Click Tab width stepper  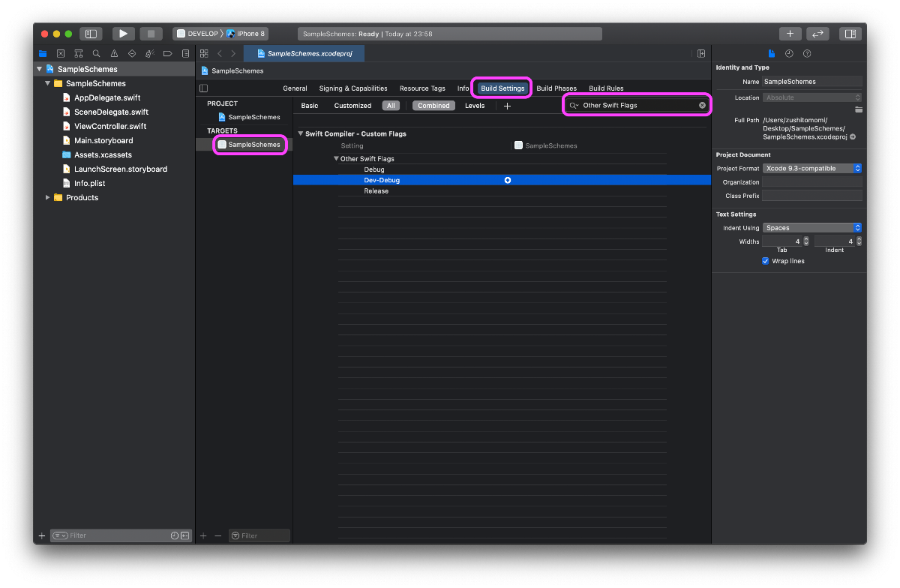point(806,241)
